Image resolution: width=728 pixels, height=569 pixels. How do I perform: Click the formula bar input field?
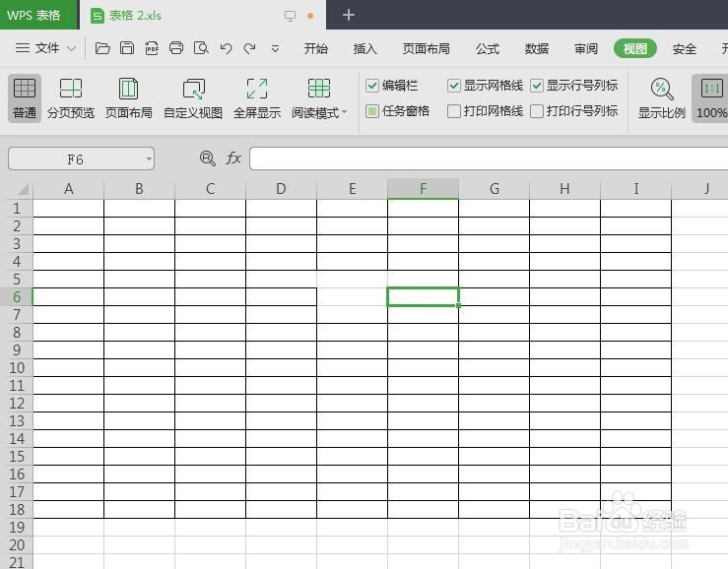click(489, 158)
